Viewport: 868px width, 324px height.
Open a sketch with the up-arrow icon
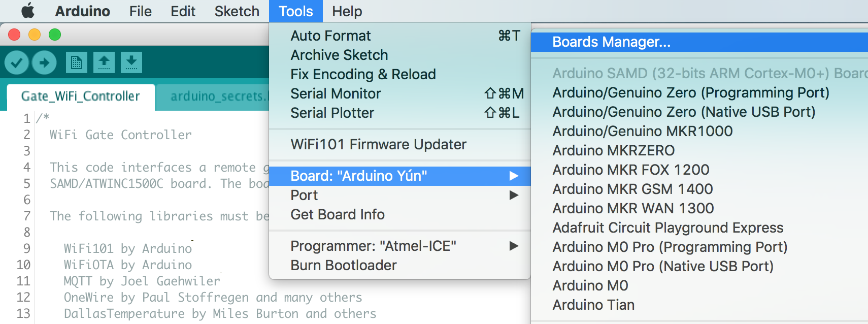click(x=104, y=62)
